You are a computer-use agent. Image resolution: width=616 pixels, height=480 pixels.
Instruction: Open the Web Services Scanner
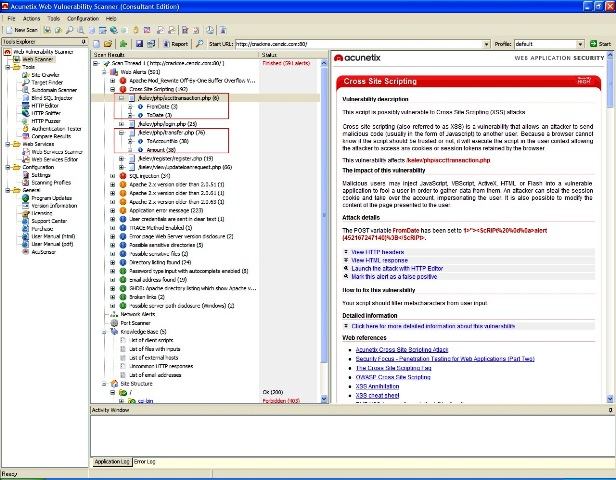click(57, 152)
